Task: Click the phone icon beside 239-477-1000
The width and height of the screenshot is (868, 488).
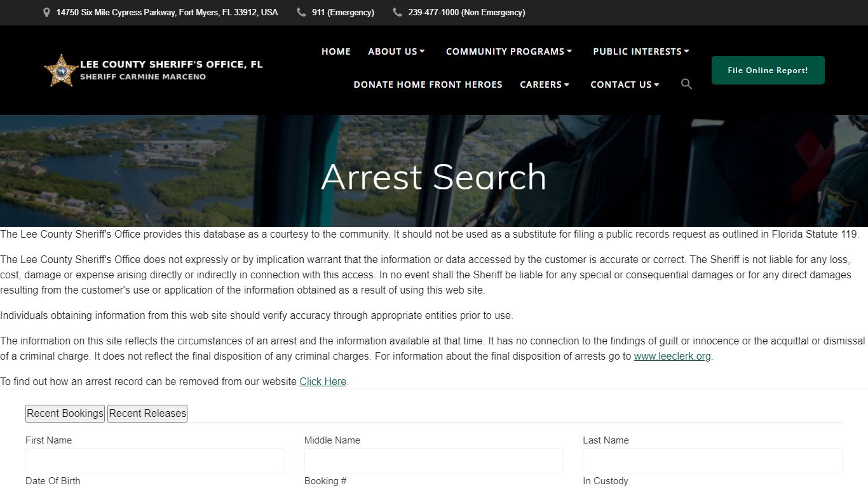Action: pyautogui.click(x=397, y=12)
